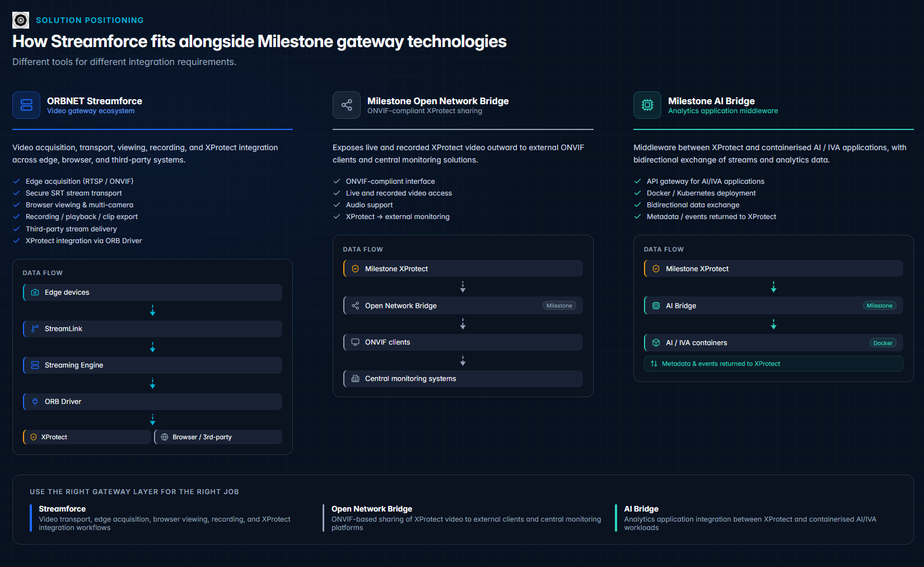Viewport: 924px width, 567px height.
Task: Click the Video gateway ecosystem subtitle
Action: tap(91, 111)
